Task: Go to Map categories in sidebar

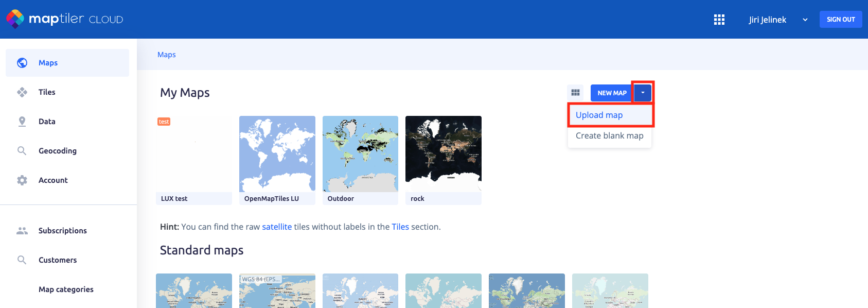Action: [66, 289]
